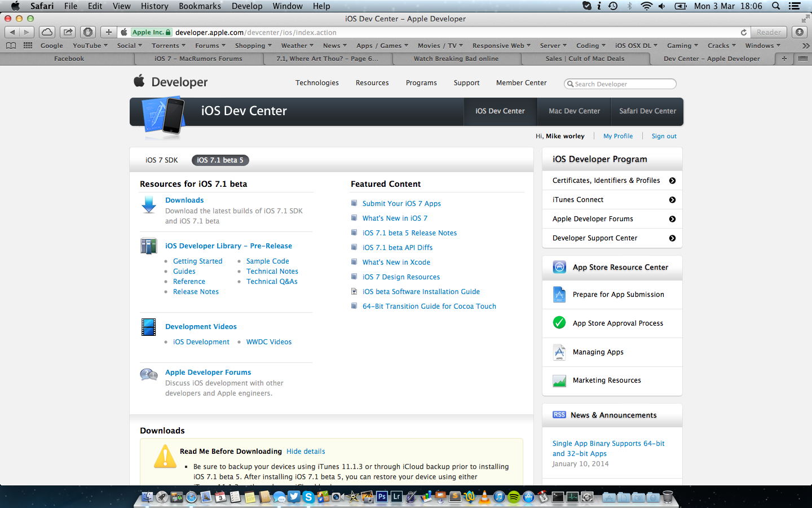Screen dimensions: 812x508
Task: Click inside the Search Developer field
Action: (x=620, y=84)
